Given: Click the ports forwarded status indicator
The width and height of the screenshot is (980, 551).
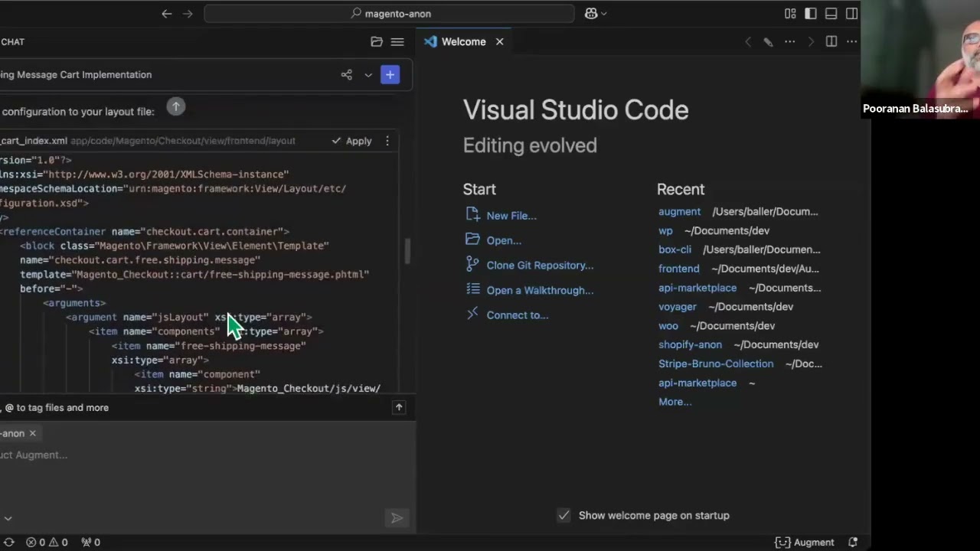Looking at the screenshot, I should coord(91,542).
